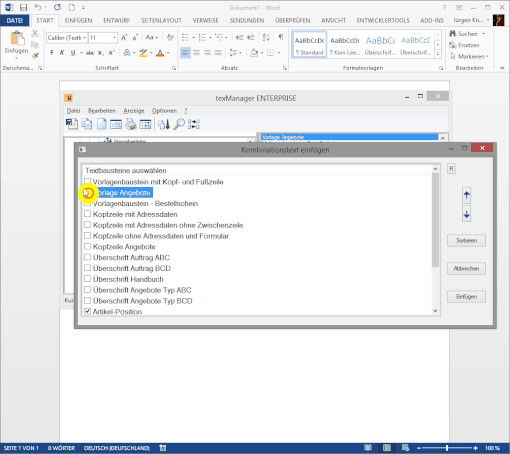Screen dimensions: 510x454
Task: Click the Textbausteine list scrollbar thumb
Action: (435, 220)
